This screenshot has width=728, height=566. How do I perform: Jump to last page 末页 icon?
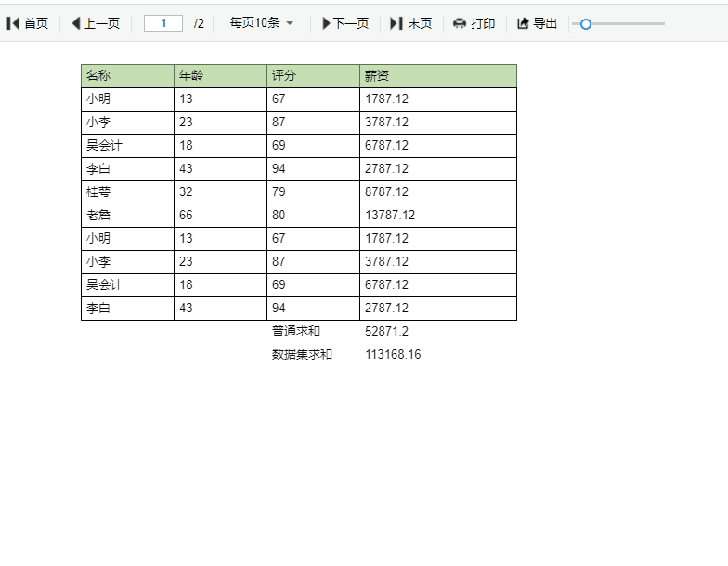tap(396, 23)
